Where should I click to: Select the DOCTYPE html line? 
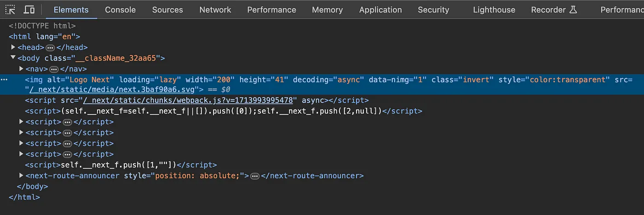click(42, 26)
